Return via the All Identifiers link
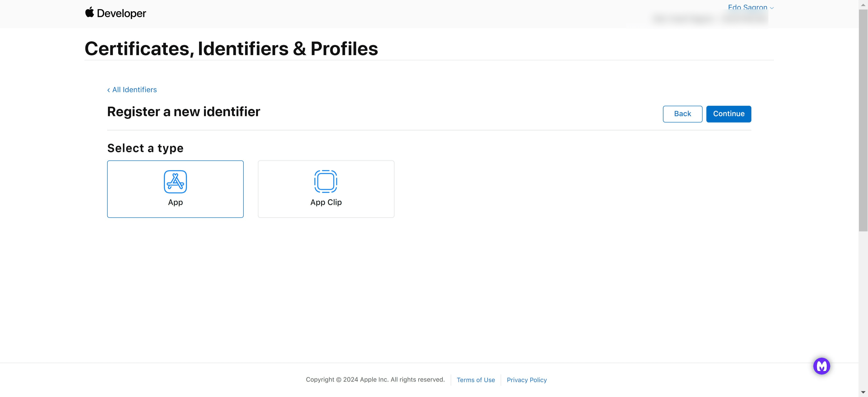Image resolution: width=868 pixels, height=397 pixels. pyautogui.click(x=134, y=89)
